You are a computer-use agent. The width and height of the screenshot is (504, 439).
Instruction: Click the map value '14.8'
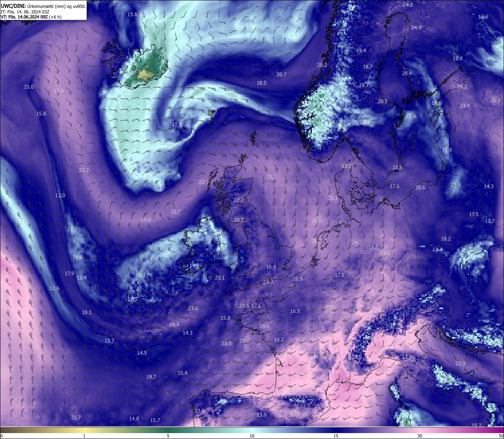(x=134, y=419)
